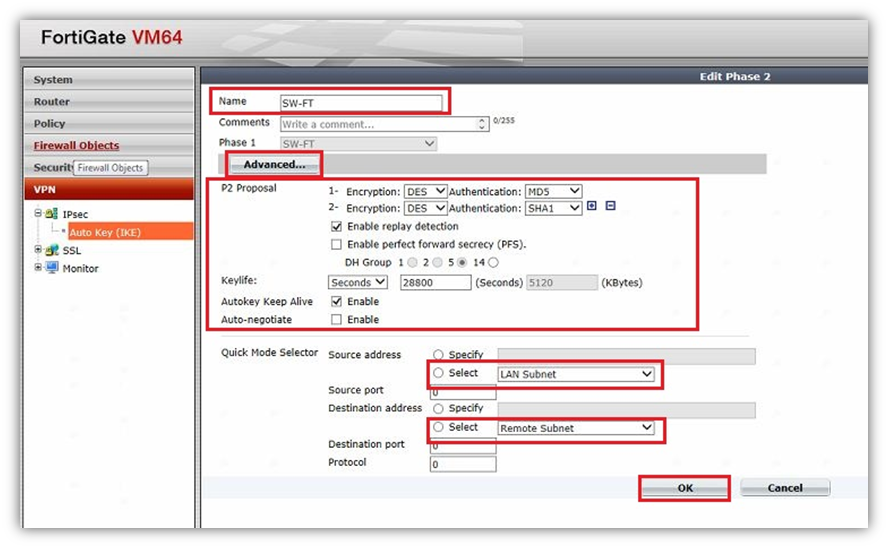Select DH Group 5 radio button

(462, 263)
